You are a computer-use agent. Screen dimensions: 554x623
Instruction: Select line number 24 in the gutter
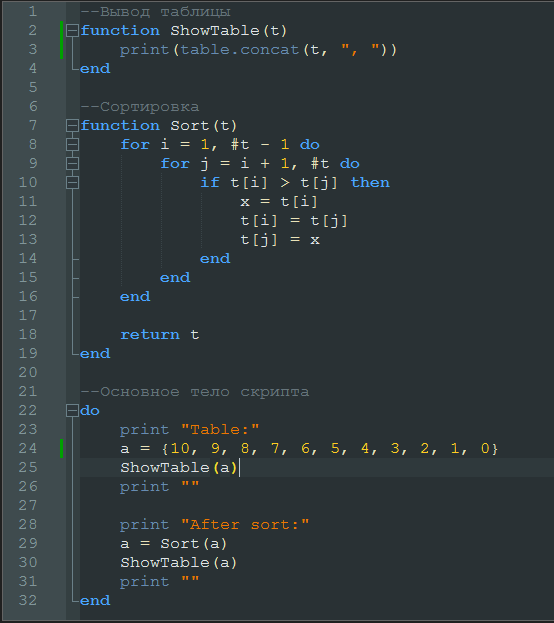click(x=28, y=449)
